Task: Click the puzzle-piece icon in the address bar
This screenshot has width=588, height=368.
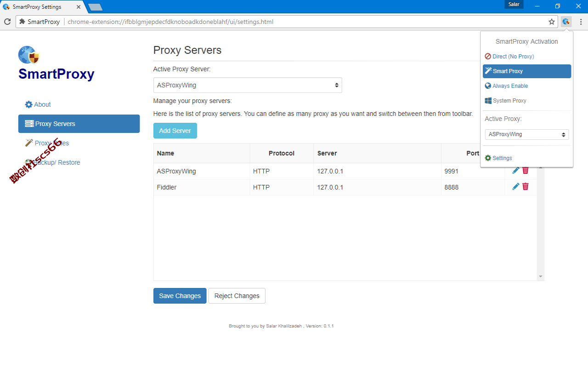Action: (x=22, y=22)
